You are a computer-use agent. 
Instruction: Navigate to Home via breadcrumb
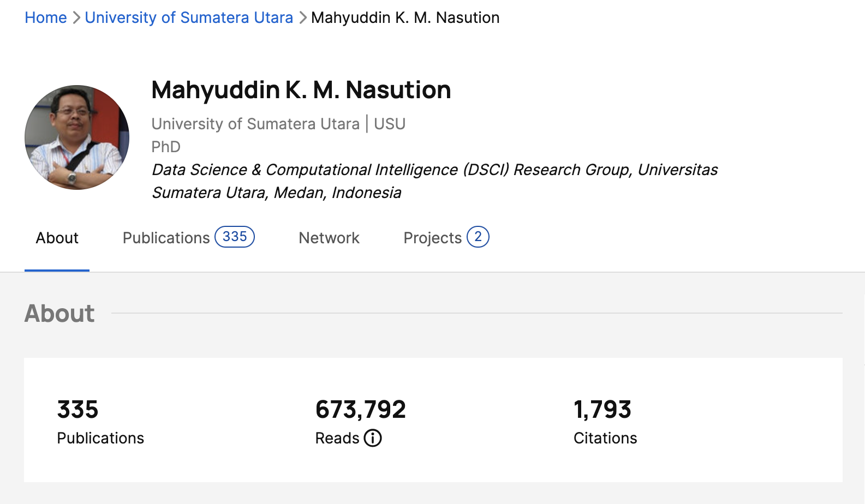point(46,17)
